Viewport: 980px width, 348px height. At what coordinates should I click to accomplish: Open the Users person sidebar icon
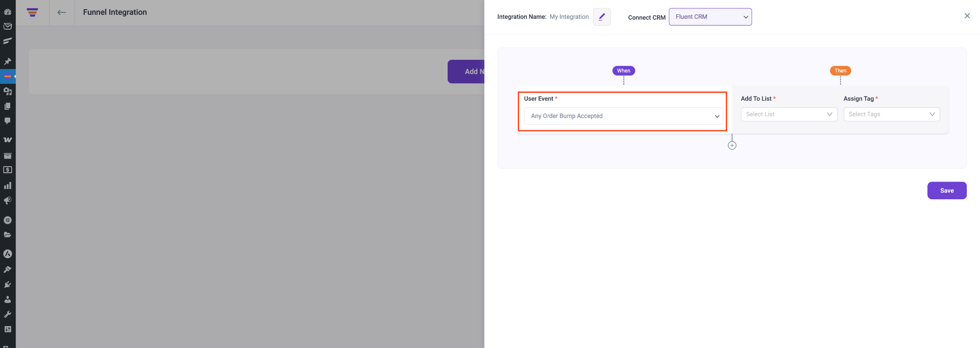tap(8, 299)
